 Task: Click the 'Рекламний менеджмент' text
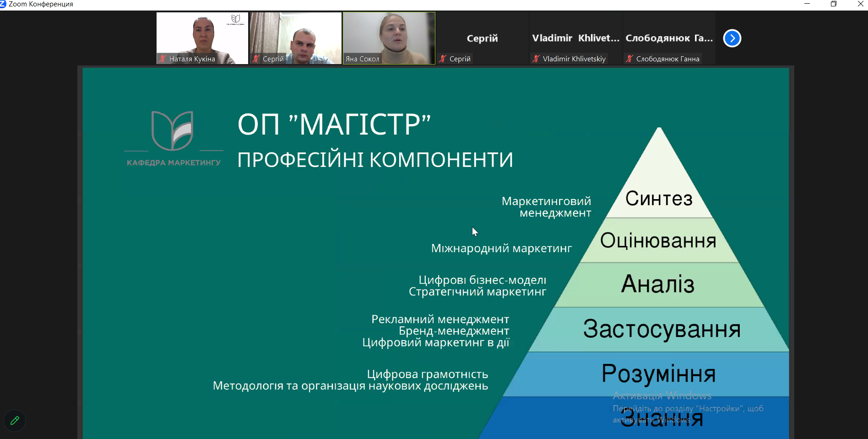click(440, 319)
